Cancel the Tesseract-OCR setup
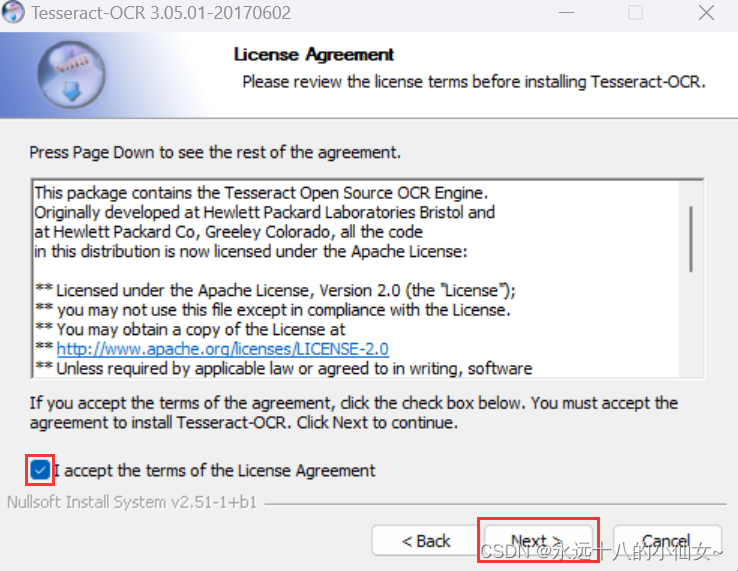This screenshot has height=571, width=738. point(666,541)
